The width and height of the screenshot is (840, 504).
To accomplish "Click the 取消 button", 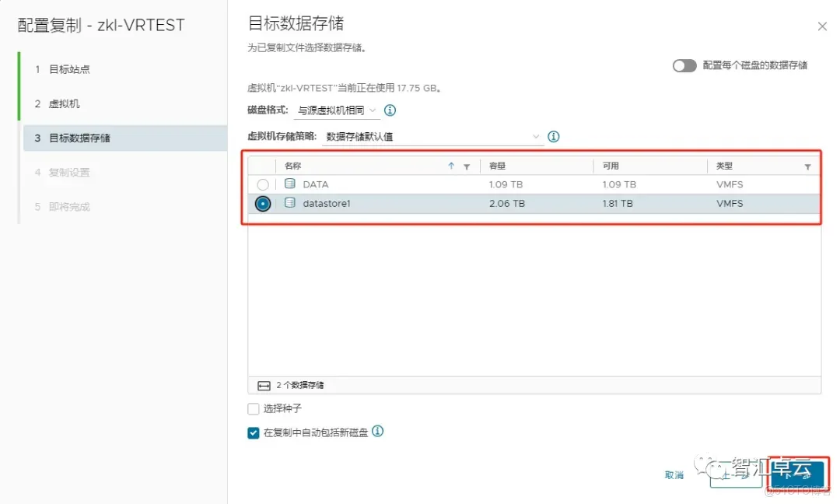I will pos(674,475).
